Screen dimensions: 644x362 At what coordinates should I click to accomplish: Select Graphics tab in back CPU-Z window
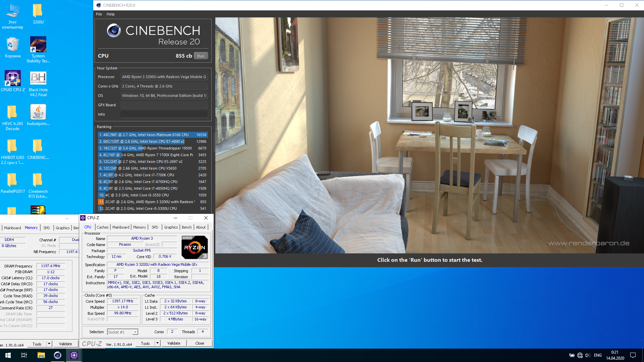click(63, 228)
